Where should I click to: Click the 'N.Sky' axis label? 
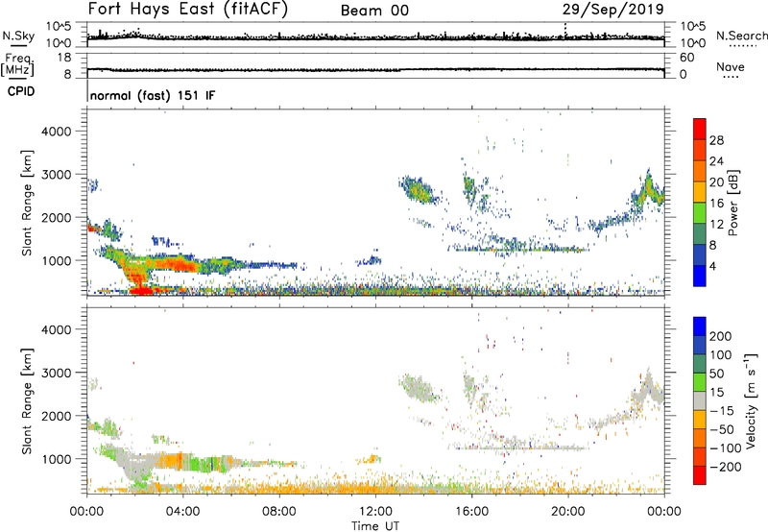click(x=18, y=36)
